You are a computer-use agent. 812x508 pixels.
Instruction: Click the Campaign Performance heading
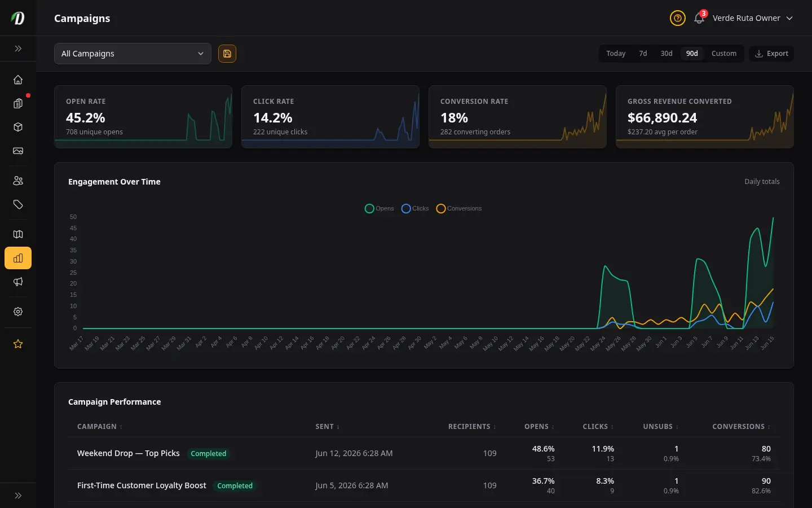(114, 402)
